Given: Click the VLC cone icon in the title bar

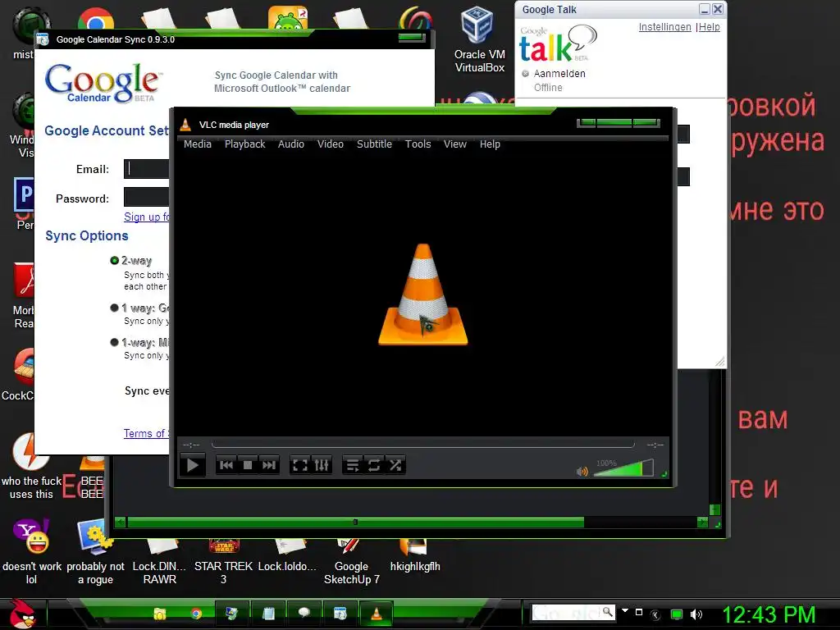Looking at the screenshot, I should click(x=185, y=125).
